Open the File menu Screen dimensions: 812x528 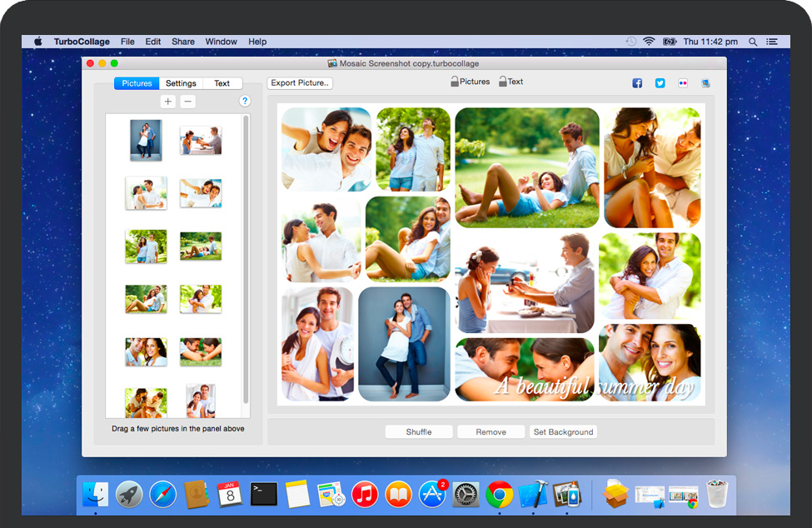point(127,42)
